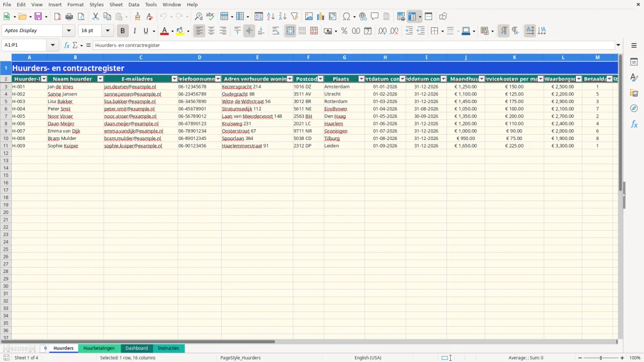
Task: Toggle Underline formatting
Action: [146, 31]
